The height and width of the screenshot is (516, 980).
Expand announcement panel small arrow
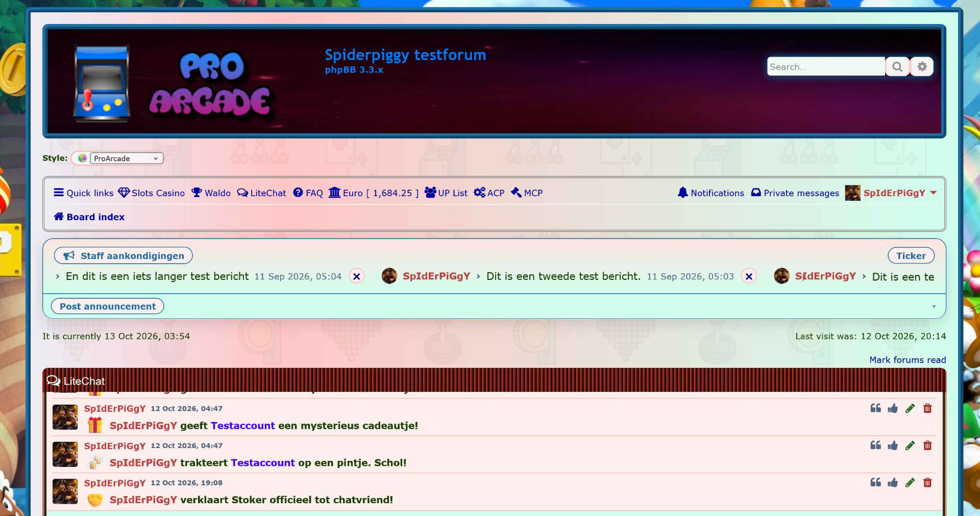934,307
